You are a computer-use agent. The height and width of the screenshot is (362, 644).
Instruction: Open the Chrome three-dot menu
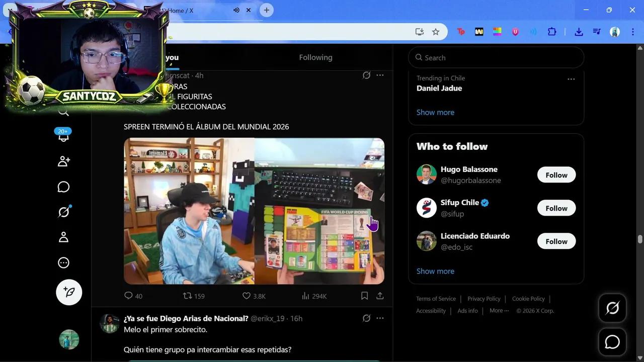633,32
